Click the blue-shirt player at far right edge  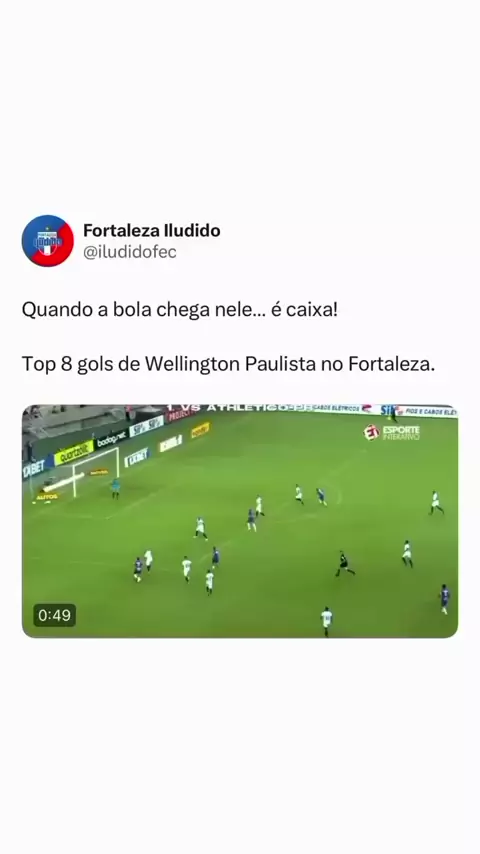tap(445, 599)
